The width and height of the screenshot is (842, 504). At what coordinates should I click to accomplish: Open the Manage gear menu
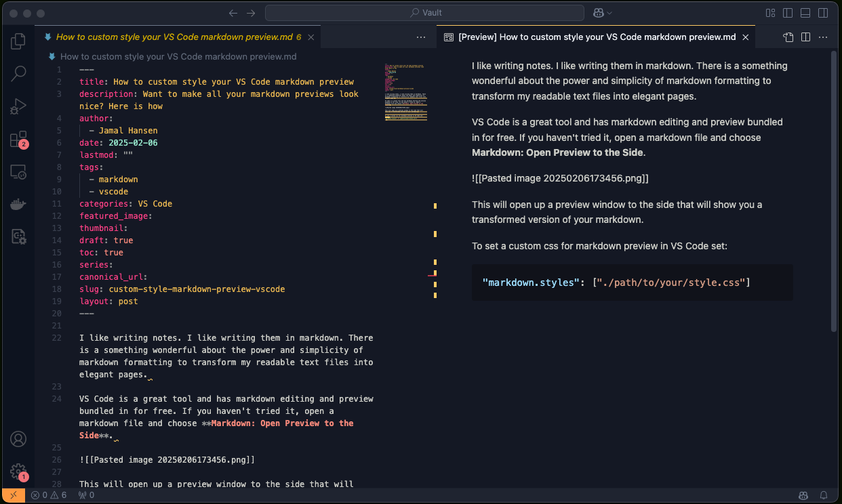tap(18, 471)
